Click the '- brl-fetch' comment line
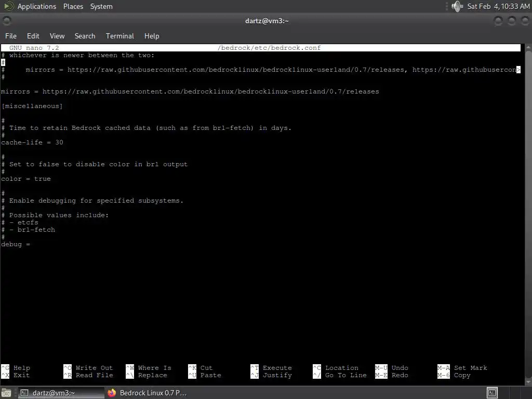Viewport: 532px width, 399px height. tap(28, 230)
